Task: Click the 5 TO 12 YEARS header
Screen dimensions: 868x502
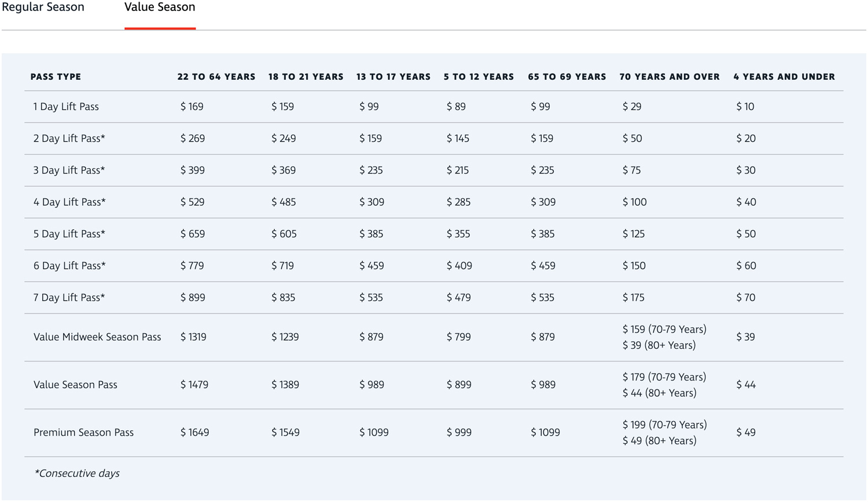Action: pyautogui.click(x=479, y=77)
